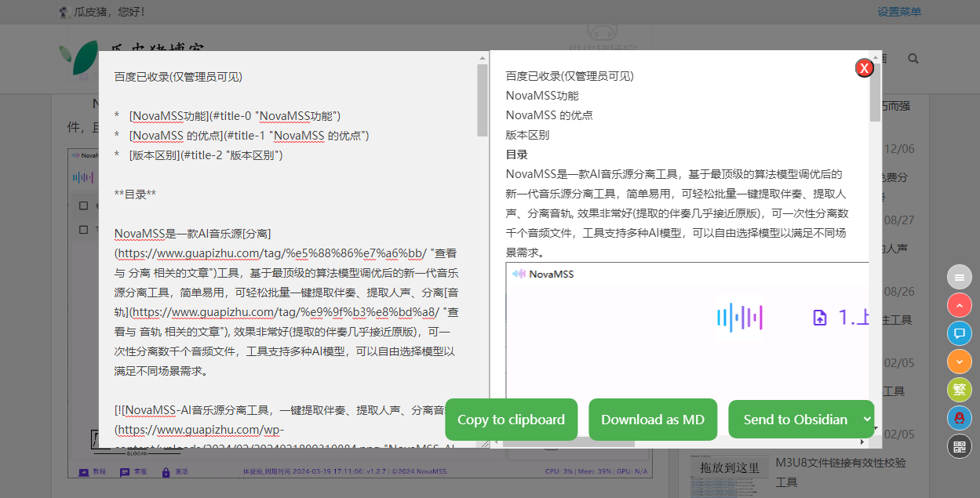Click the markdown source scrollbar thumb
The image size is (980, 498).
click(483, 100)
